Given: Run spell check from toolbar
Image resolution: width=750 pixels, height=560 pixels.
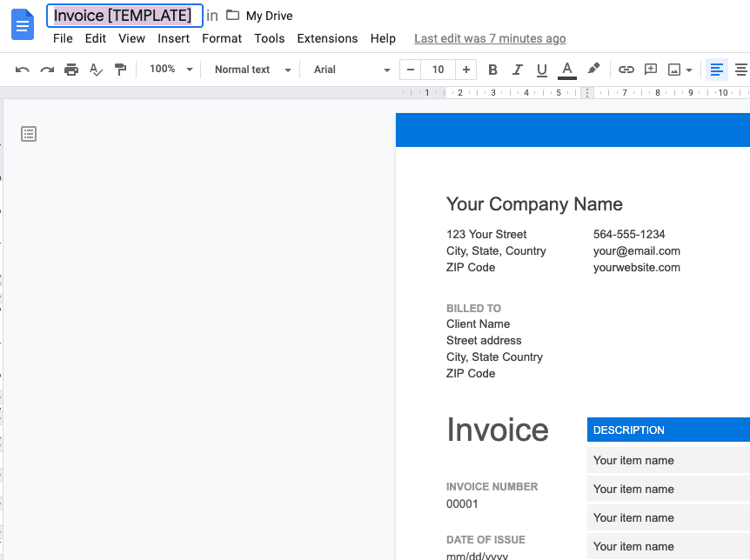Looking at the screenshot, I should click(96, 70).
